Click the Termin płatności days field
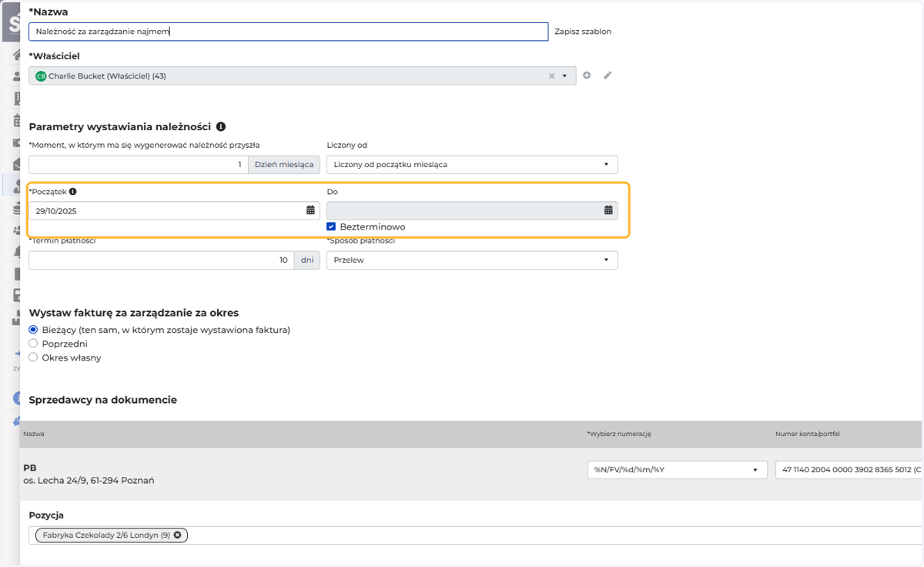 click(162, 260)
